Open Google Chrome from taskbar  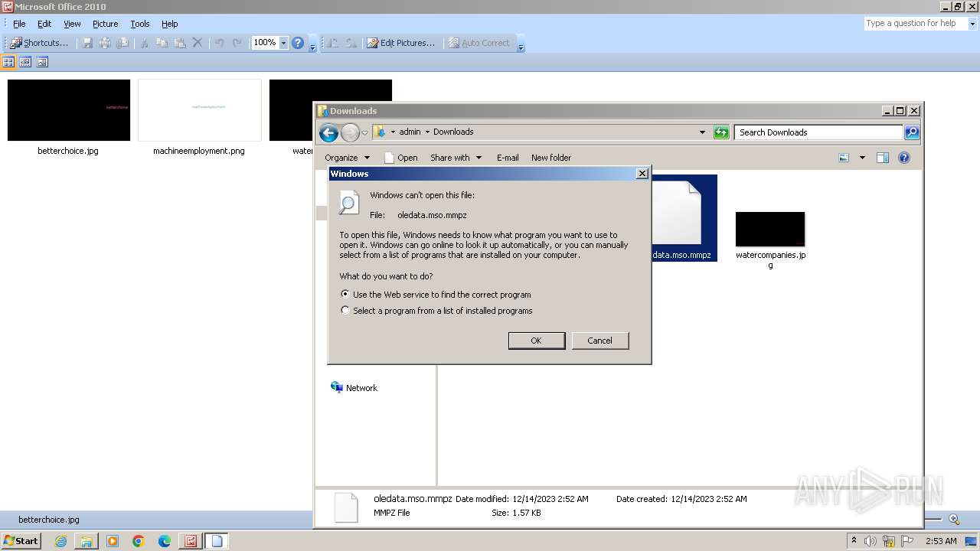139,541
